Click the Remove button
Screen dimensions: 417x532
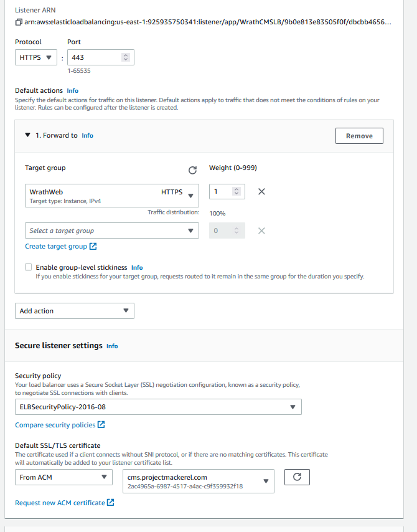tap(359, 136)
